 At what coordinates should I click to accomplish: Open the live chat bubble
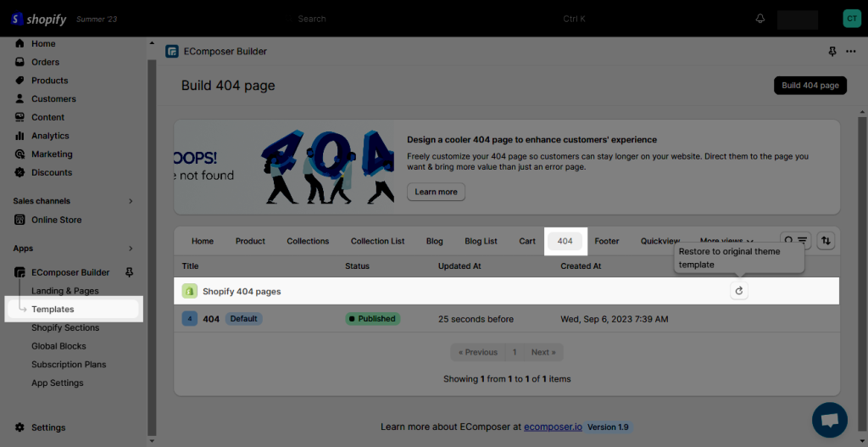(x=830, y=421)
